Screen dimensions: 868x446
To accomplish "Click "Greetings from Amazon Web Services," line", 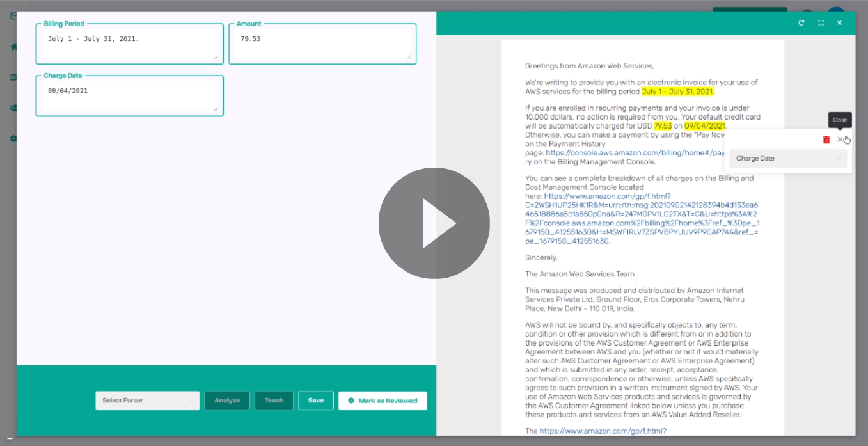I will coord(590,66).
